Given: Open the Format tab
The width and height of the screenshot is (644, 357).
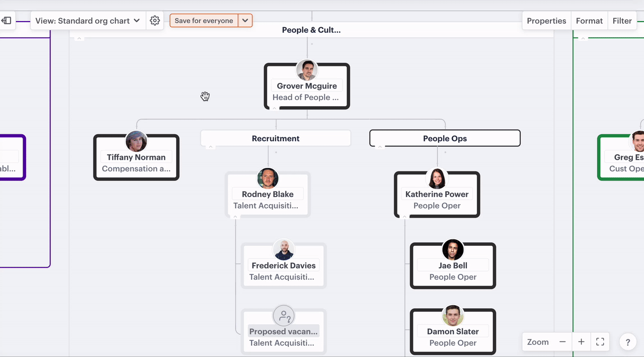Looking at the screenshot, I should tap(589, 21).
